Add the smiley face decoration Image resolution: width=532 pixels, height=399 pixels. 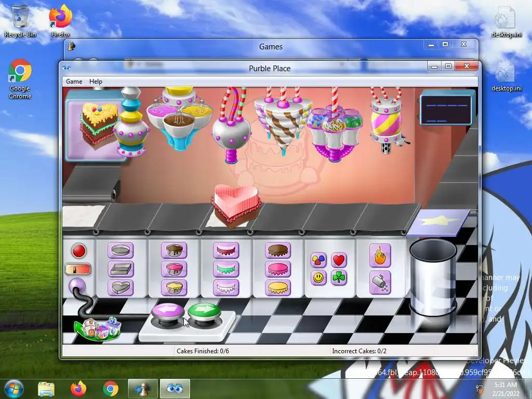click(318, 278)
